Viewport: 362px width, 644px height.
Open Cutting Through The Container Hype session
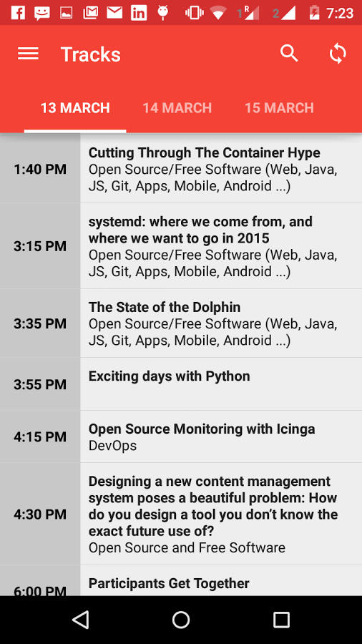click(x=221, y=168)
